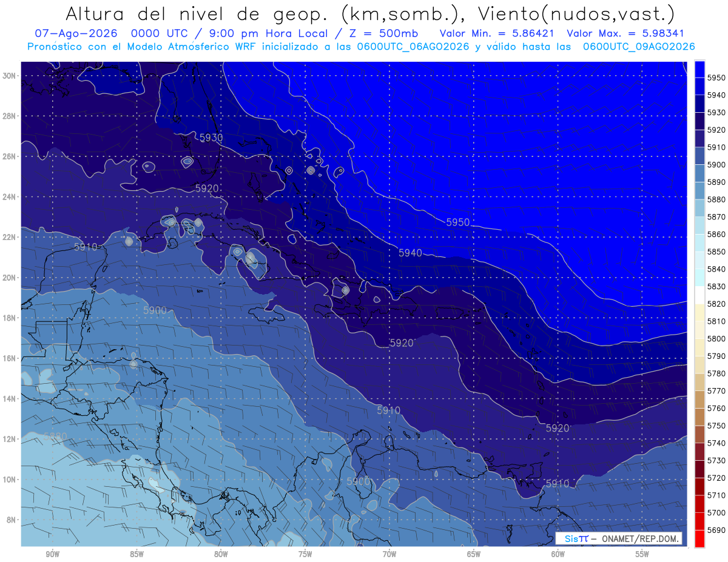Click the colorbar tick label 5770
The width and height of the screenshot is (728, 562).
(716, 390)
